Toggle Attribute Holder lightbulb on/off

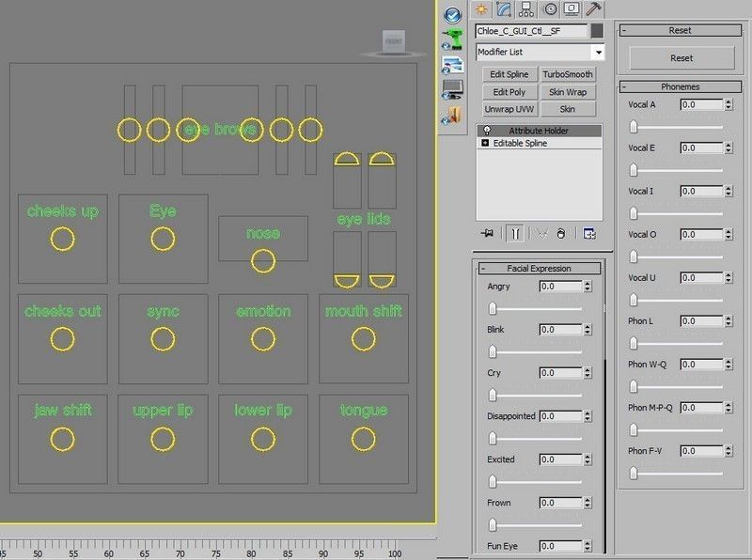pos(487,131)
